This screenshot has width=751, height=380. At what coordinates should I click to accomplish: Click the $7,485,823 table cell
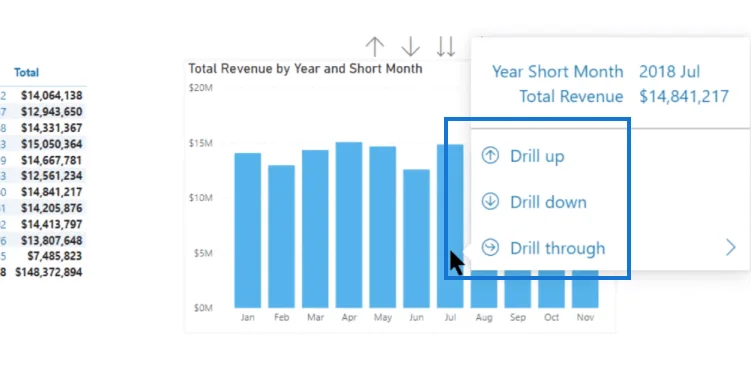coord(55,256)
